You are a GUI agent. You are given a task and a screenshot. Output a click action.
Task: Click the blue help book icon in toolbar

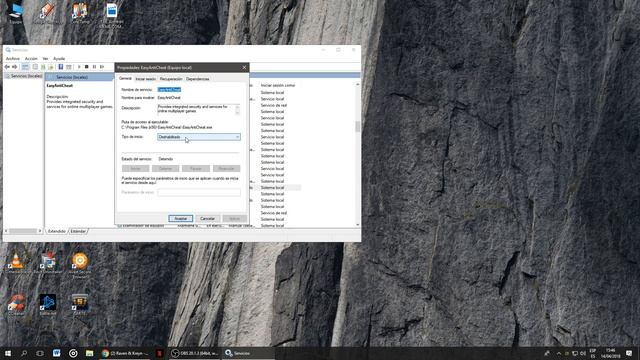point(60,67)
